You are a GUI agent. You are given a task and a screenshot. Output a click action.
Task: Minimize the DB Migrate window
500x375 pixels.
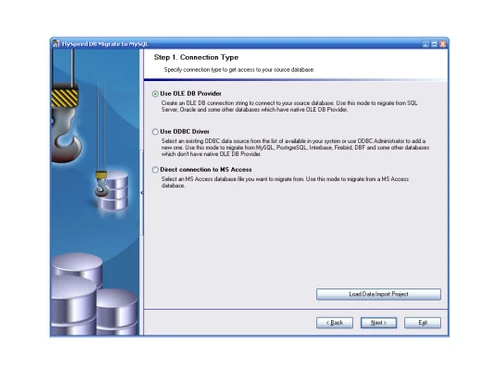click(426, 44)
